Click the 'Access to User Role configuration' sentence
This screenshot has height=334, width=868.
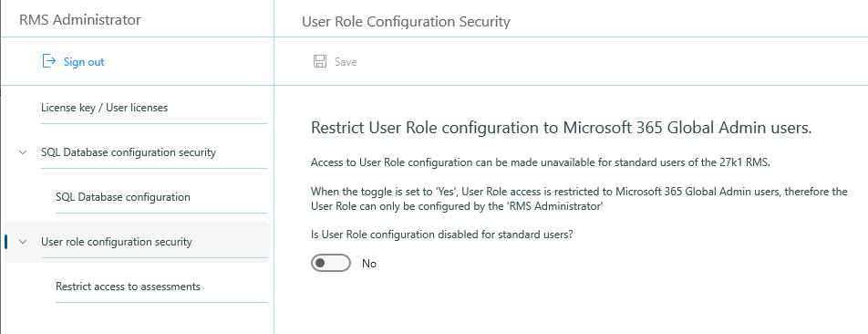[540, 163]
